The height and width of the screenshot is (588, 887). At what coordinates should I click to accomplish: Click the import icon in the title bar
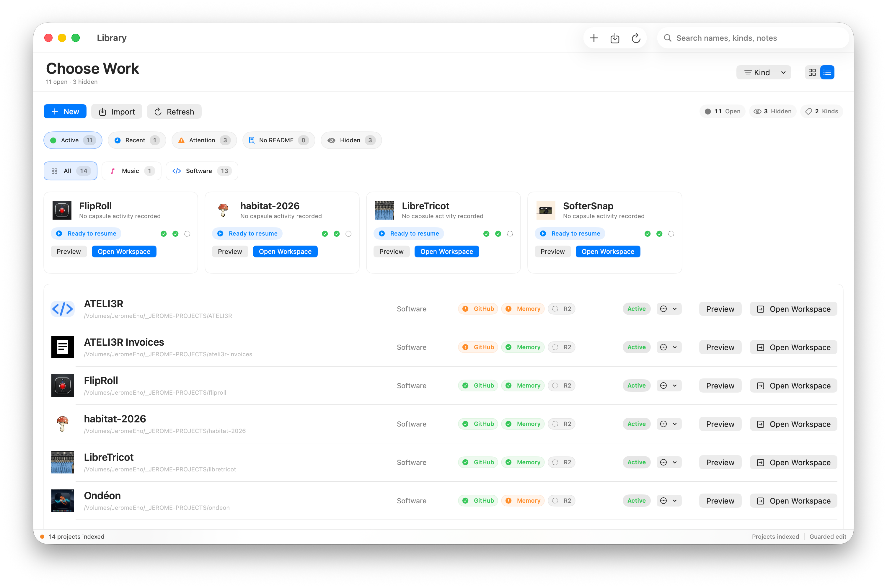coord(615,38)
